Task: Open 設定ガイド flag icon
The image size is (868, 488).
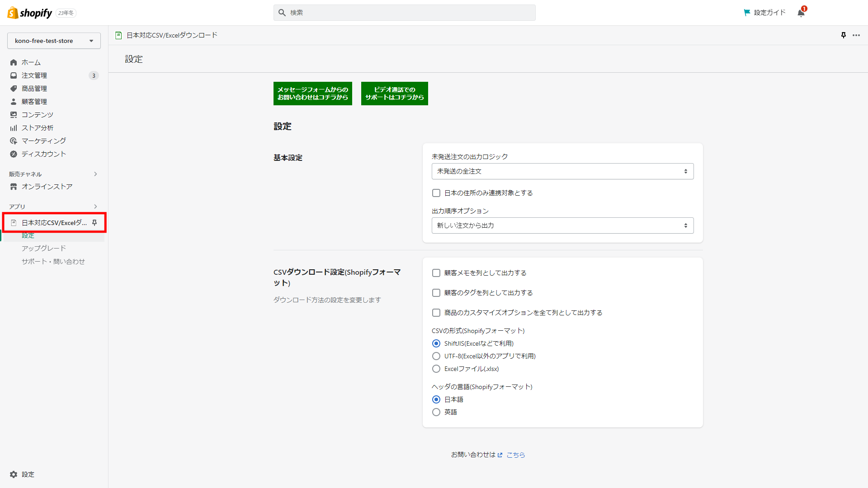Action: point(747,13)
